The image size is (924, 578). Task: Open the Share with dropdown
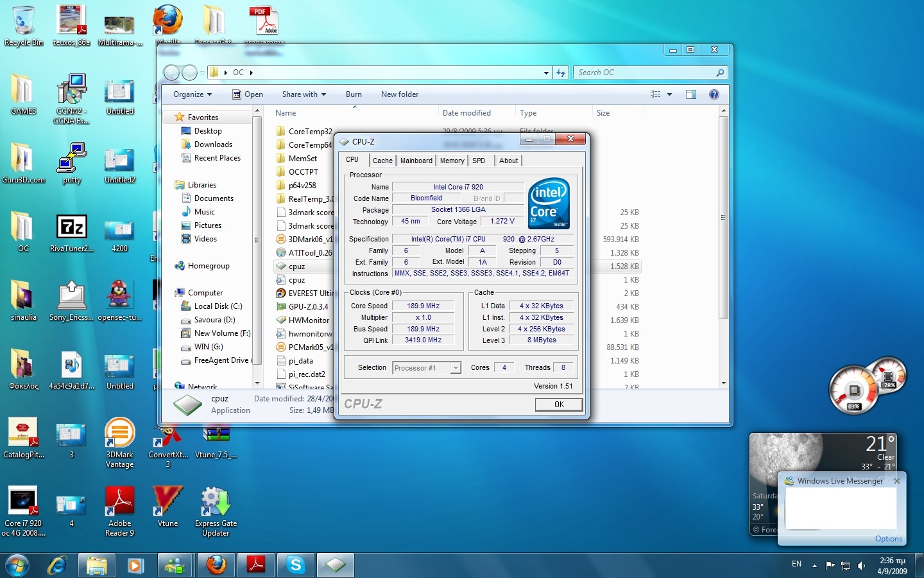(304, 94)
